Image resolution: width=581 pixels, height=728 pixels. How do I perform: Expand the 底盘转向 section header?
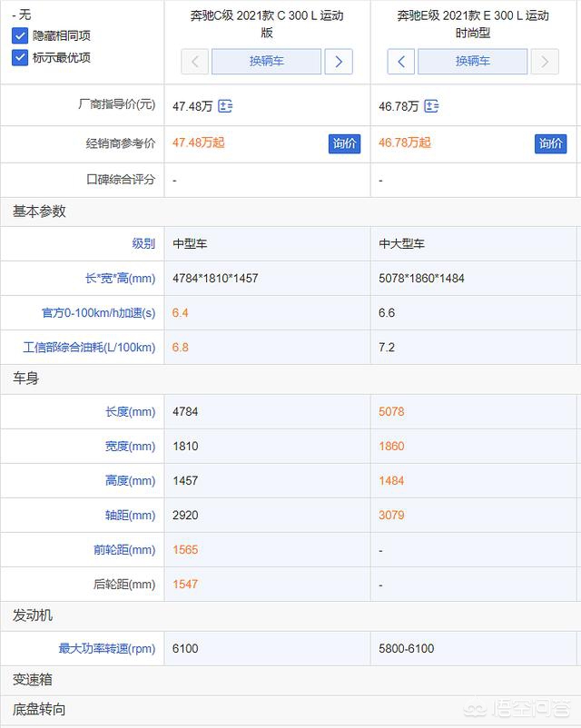click(290, 710)
